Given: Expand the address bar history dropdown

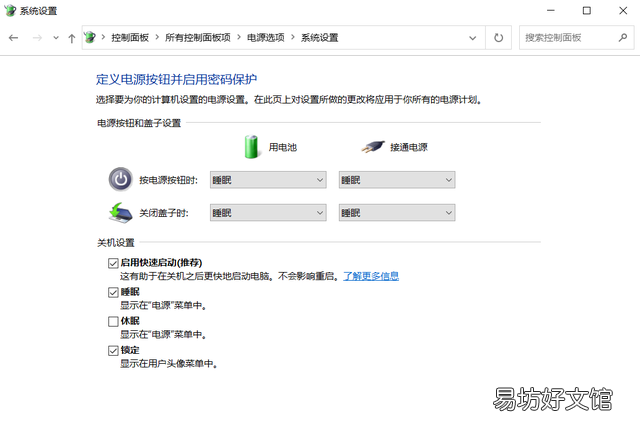Looking at the screenshot, I should [473, 38].
